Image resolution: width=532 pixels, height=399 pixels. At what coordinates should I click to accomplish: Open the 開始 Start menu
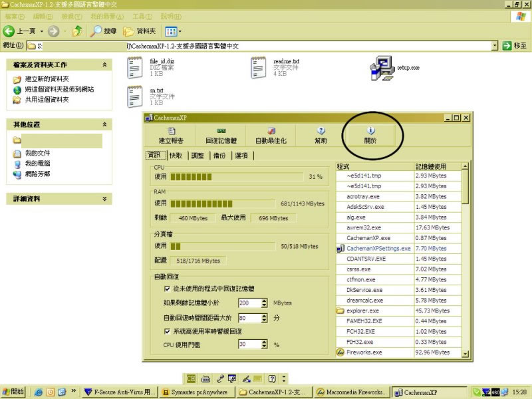[13, 392]
